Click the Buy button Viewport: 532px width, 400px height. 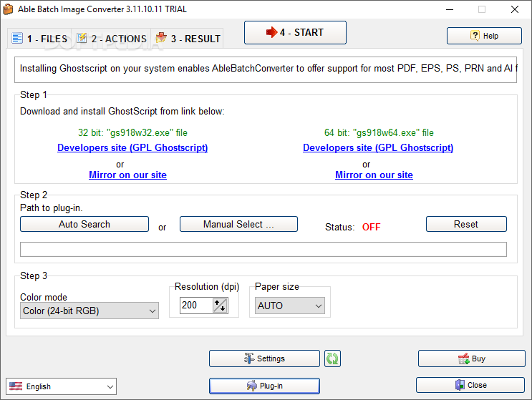(472, 358)
